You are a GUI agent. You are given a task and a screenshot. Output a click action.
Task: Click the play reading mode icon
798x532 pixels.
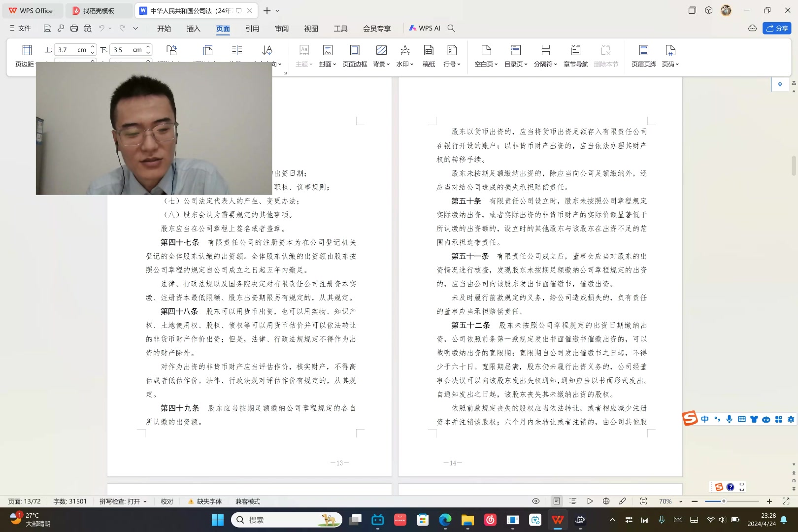tap(590, 501)
